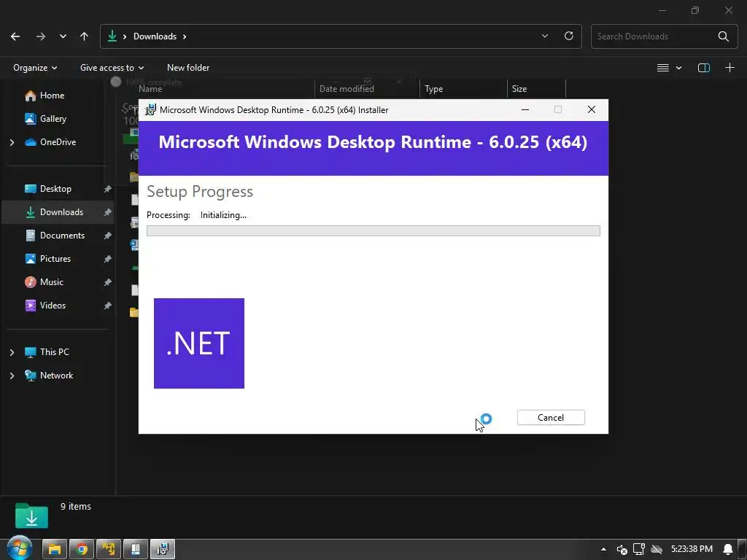Click the search magnifier icon

(x=723, y=36)
